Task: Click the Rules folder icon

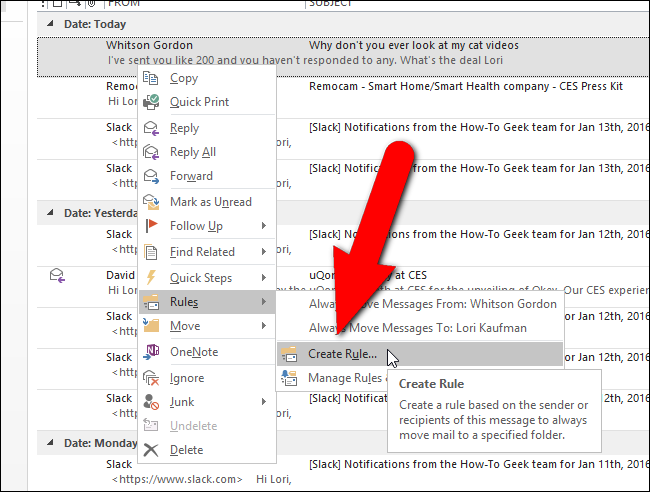Action: point(151,302)
